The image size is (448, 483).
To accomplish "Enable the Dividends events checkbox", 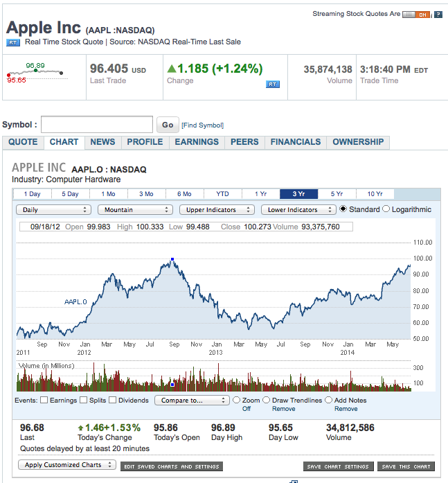I will pyautogui.click(x=113, y=400).
